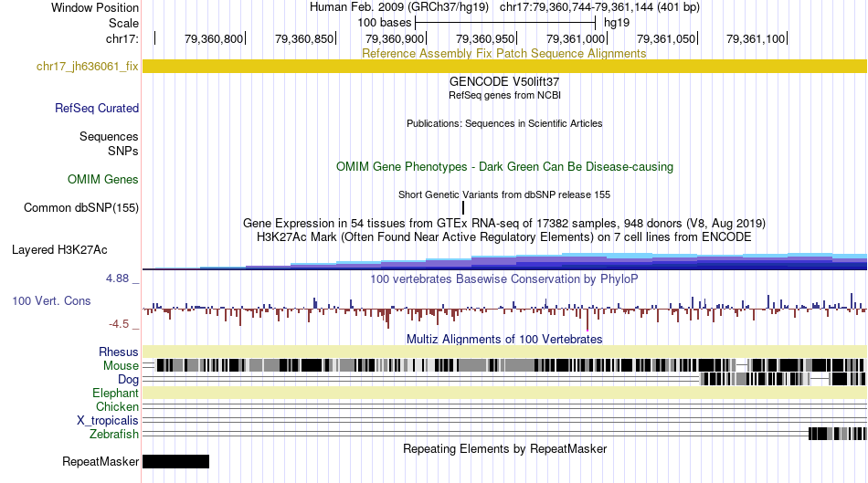Click the Reference Assembly Fix Patch title
This screenshot has height=483, width=868.
[504, 54]
